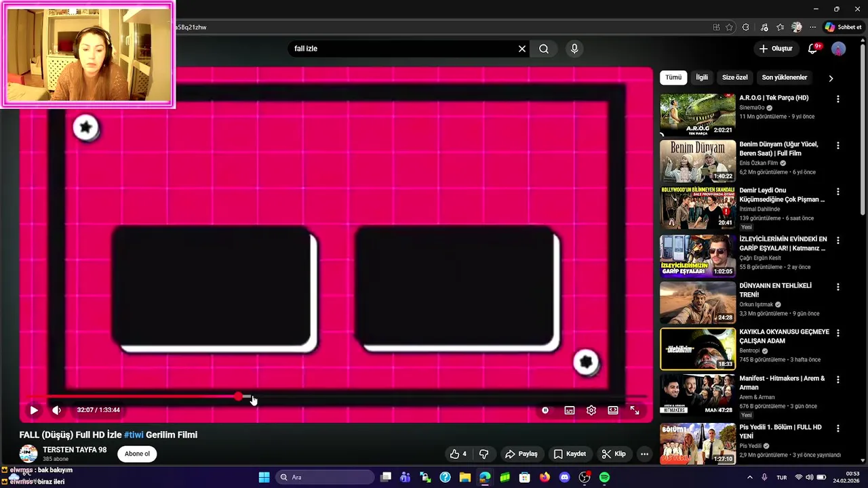This screenshot has width=868, height=488.
Task: Open options for Demir Leydi video
Action: click(838, 192)
